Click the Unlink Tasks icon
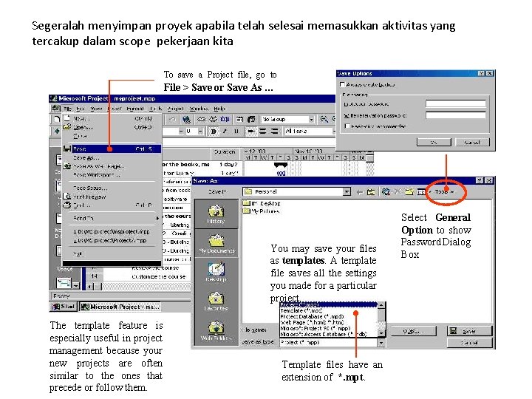Viewport: 532px width, 399px height. click(x=213, y=119)
